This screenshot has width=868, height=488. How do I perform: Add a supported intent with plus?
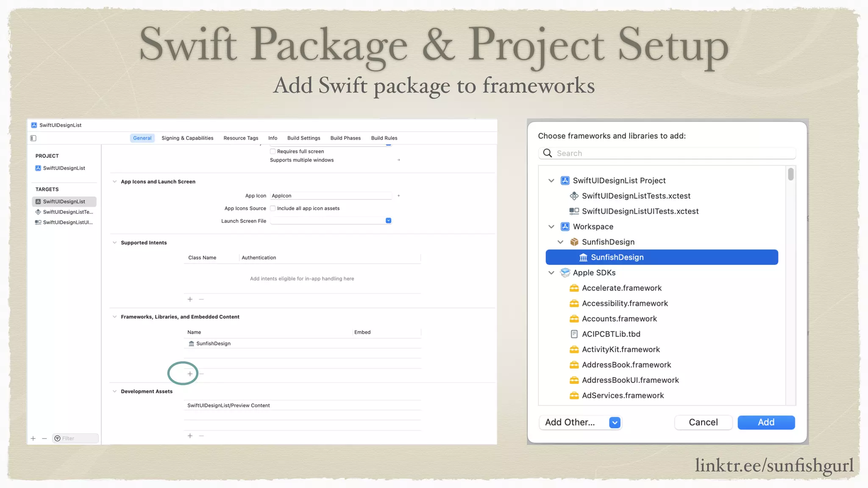(190, 299)
